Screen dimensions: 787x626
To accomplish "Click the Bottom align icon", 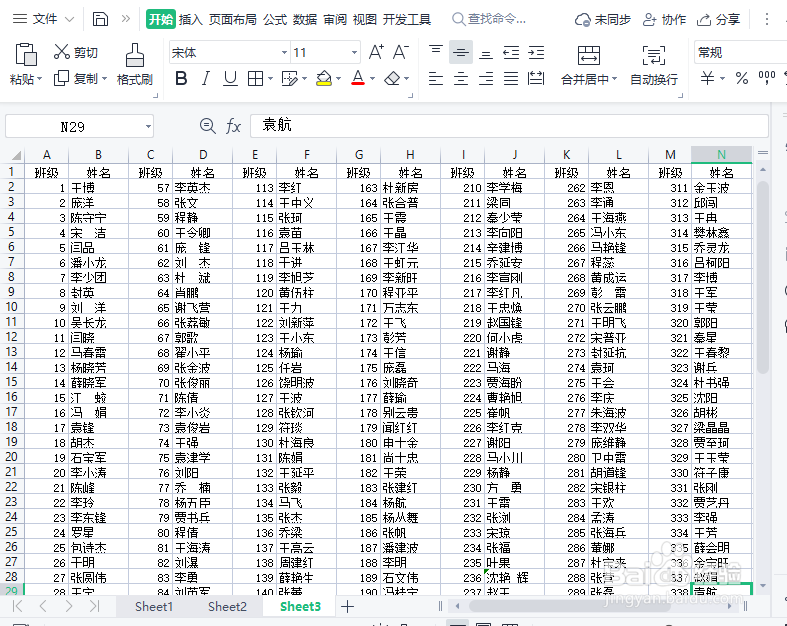I will point(485,52).
